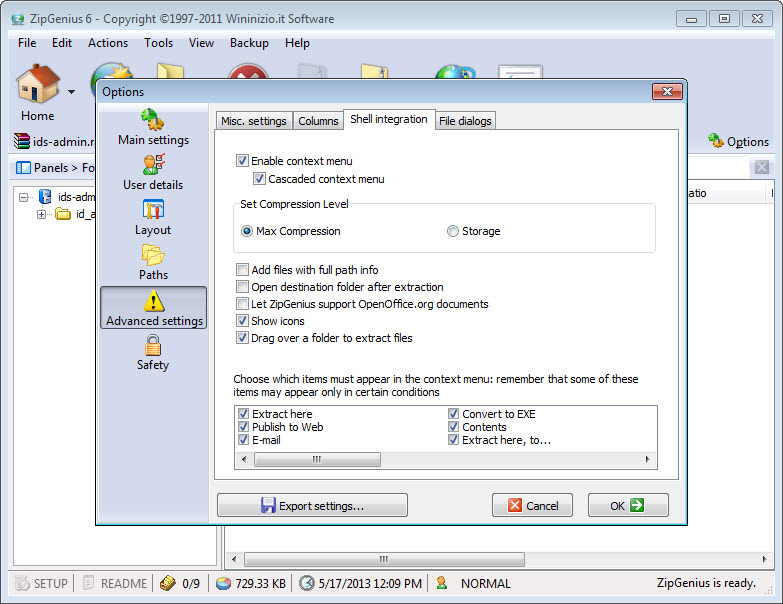783x604 pixels.
Task: Close the panels pane with X button
Action: tap(762, 167)
